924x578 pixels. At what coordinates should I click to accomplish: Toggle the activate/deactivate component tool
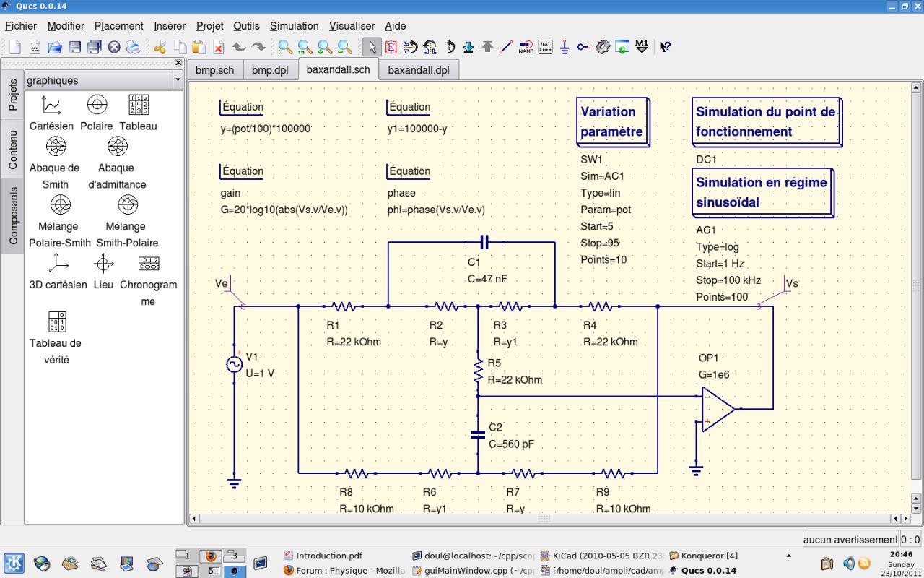(391, 47)
